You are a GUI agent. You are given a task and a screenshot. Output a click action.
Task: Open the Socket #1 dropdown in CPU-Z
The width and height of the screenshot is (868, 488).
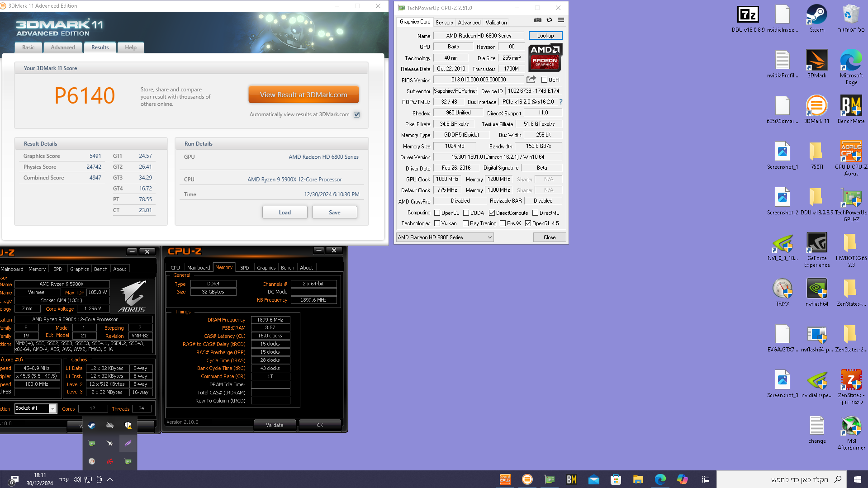(36, 408)
